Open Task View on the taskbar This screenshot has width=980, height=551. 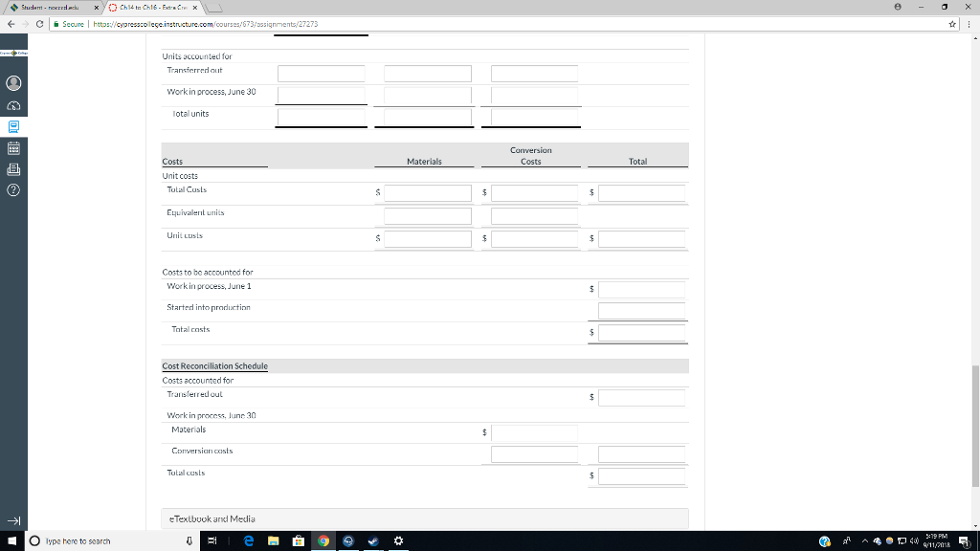(212, 541)
